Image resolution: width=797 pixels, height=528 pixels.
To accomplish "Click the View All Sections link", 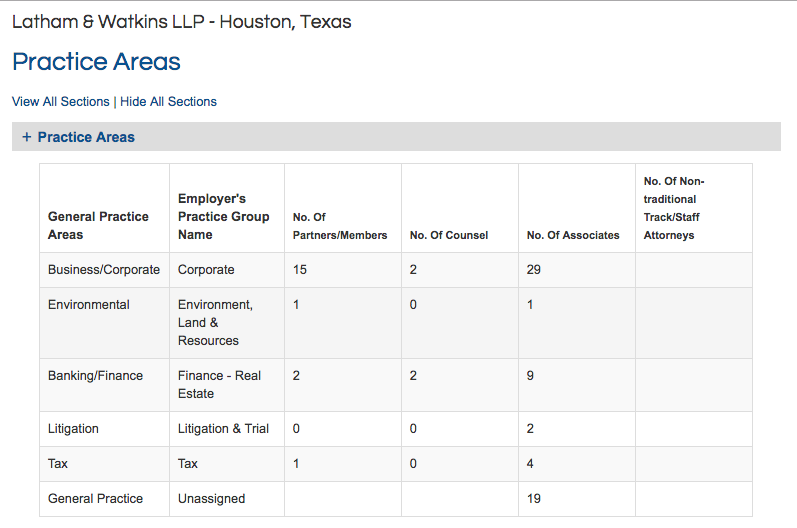I will coord(60,102).
